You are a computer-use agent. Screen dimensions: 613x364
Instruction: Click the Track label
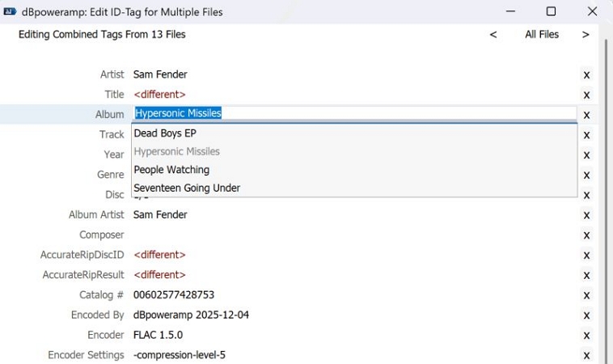[x=112, y=134]
